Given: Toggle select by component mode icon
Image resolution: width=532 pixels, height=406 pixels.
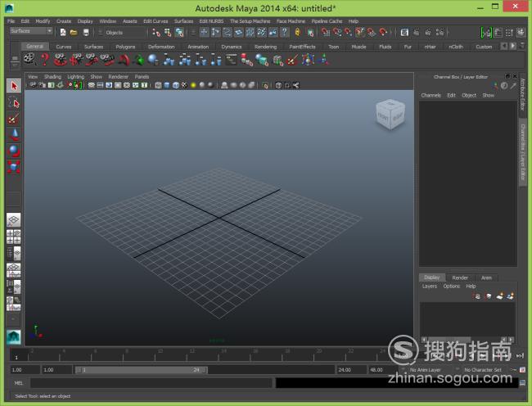Looking at the screenshot, I should [x=179, y=33].
